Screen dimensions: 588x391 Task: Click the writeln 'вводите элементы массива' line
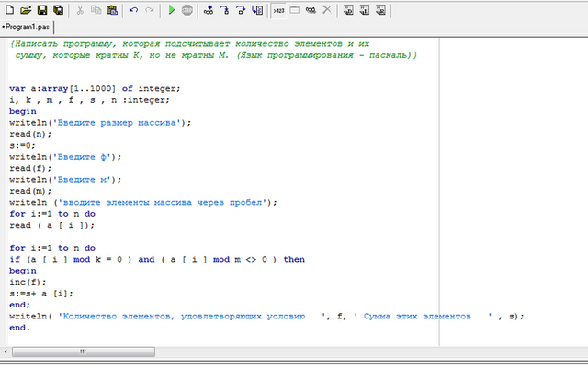143,203
